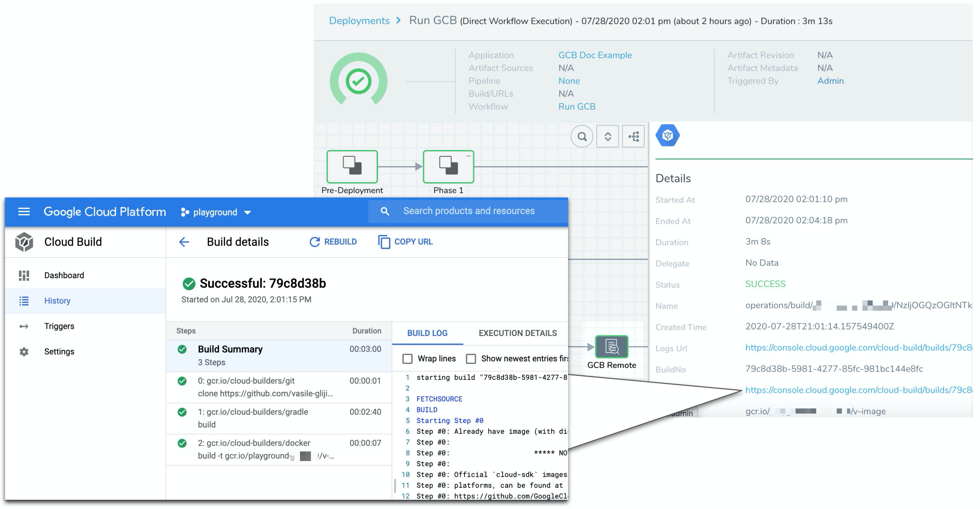The image size is (980, 509).
Task: Click the History list icon
Action: pos(24,301)
